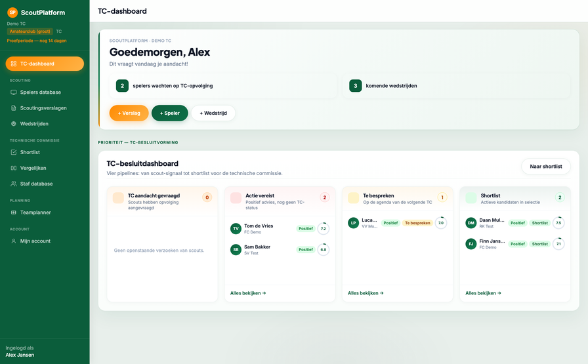The image size is (588, 364).
Task: Click the FJ avatar of Finn Jans...
Action: click(x=471, y=244)
